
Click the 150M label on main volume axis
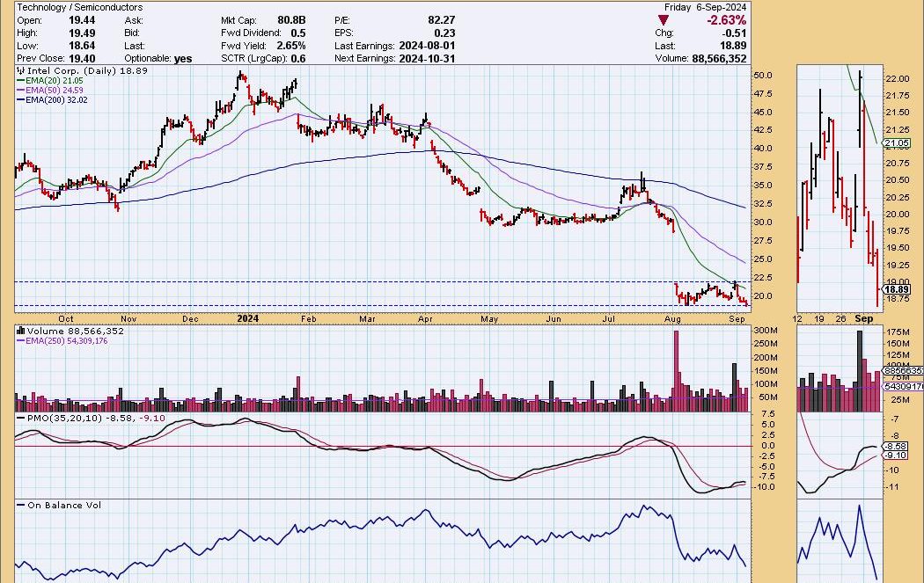(766, 371)
